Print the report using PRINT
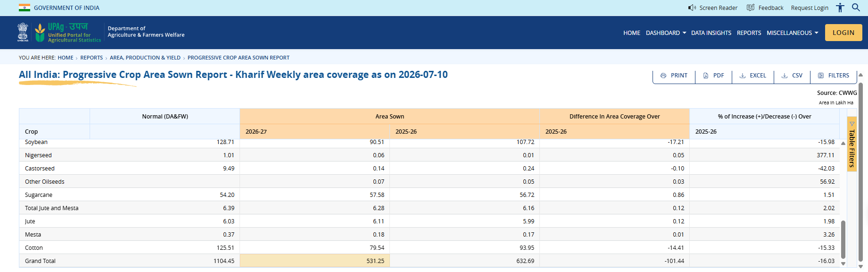The image size is (868, 272). 674,76
